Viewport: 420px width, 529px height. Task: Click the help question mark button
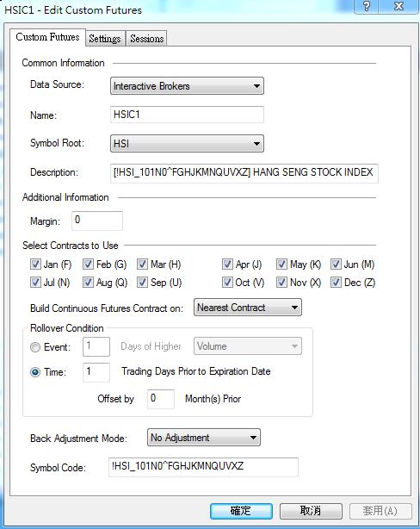point(367,6)
